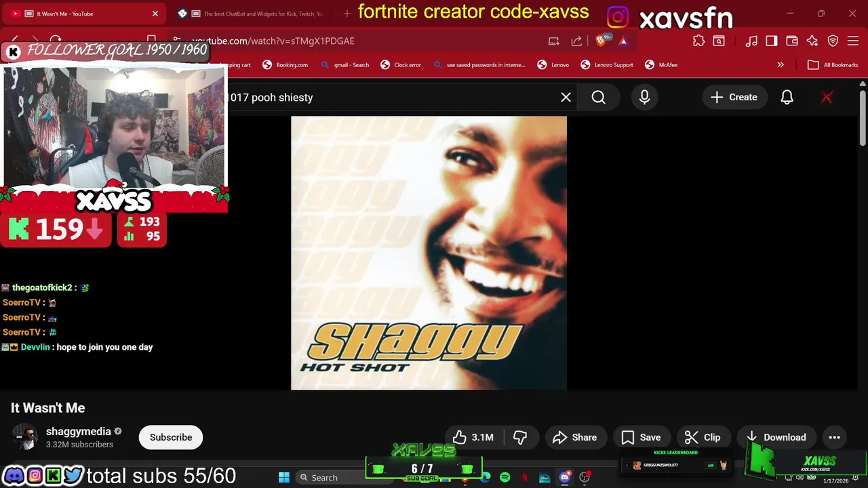This screenshot has width=868, height=488.
Task: Open the music note playlist icon
Action: [751, 41]
